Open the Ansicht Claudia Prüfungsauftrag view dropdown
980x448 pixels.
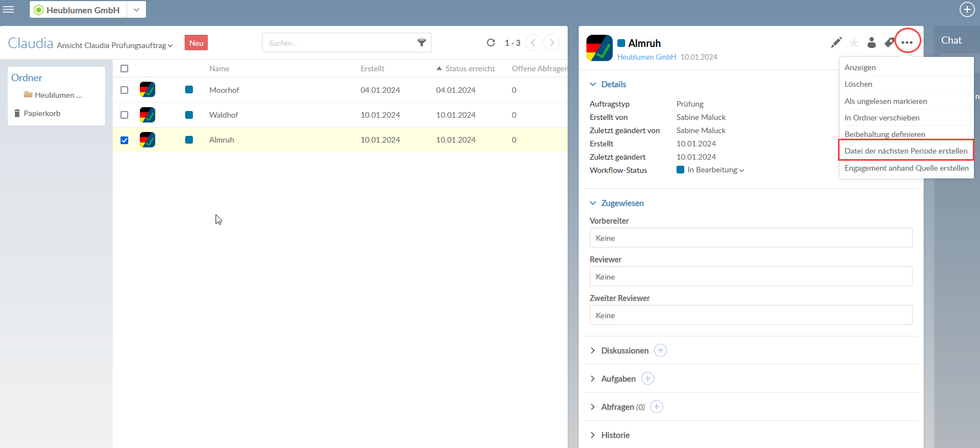coord(115,45)
